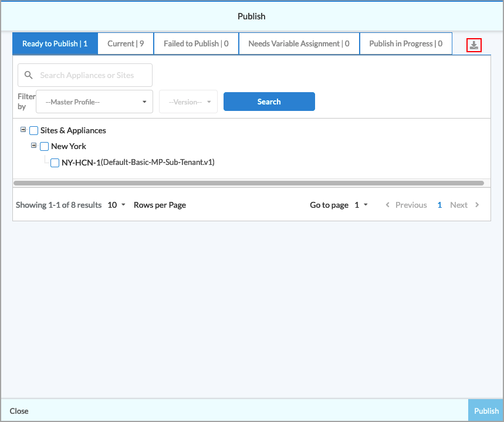
Task: Select the New York site checkbox
Action: tap(45, 147)
